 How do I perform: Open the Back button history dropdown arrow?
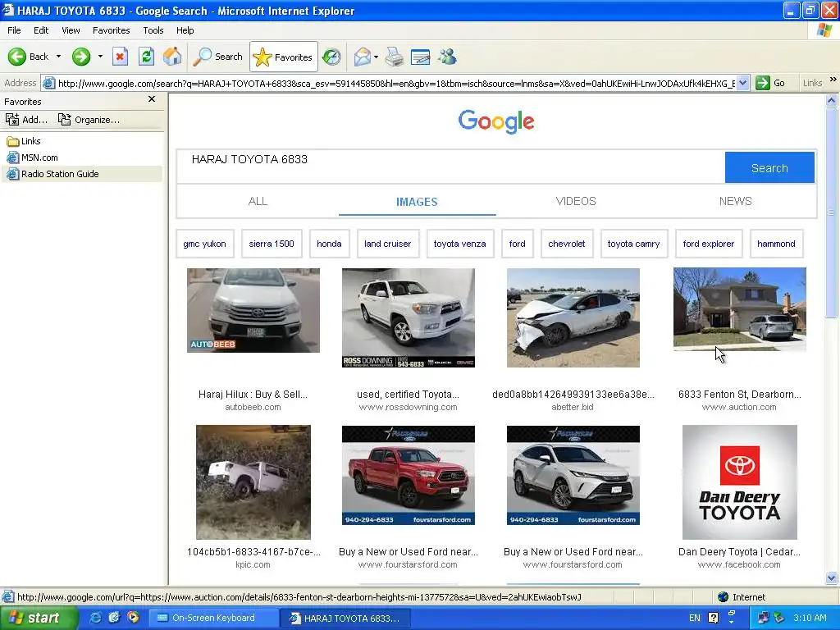click(x=58, y=57)
